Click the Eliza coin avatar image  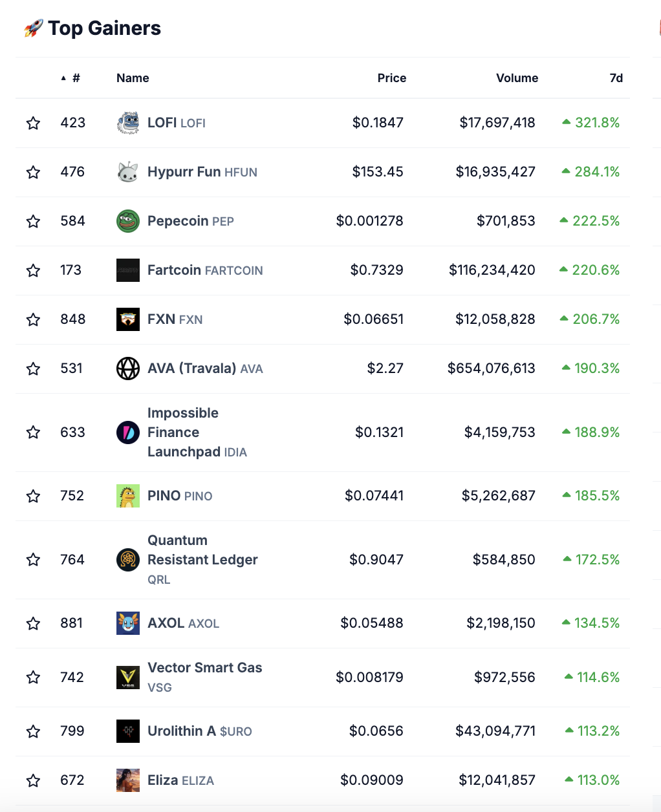(x=128, y=780)
